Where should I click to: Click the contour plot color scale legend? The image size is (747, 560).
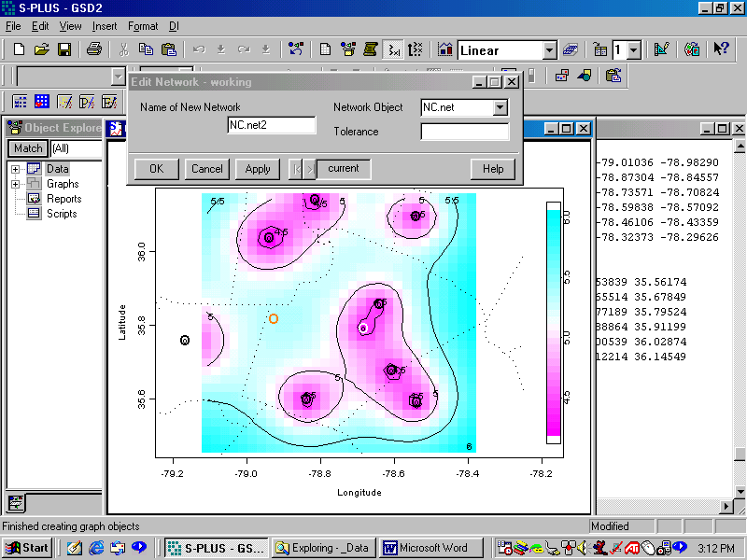(553, 322)
